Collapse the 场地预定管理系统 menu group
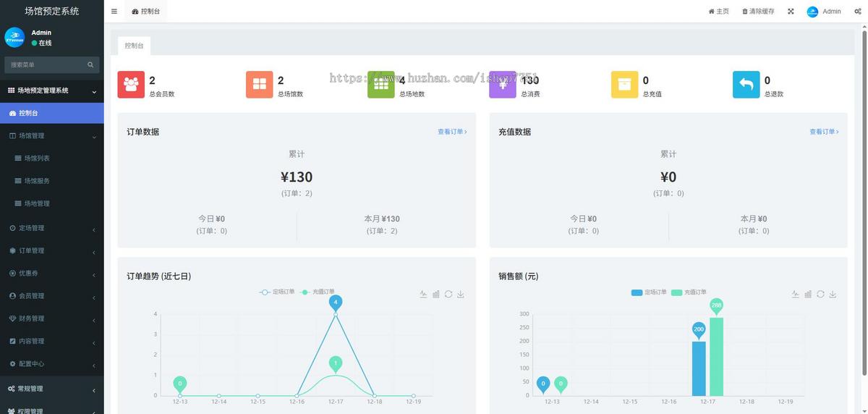This screenshot has height=414, width=868. [51, 90]
